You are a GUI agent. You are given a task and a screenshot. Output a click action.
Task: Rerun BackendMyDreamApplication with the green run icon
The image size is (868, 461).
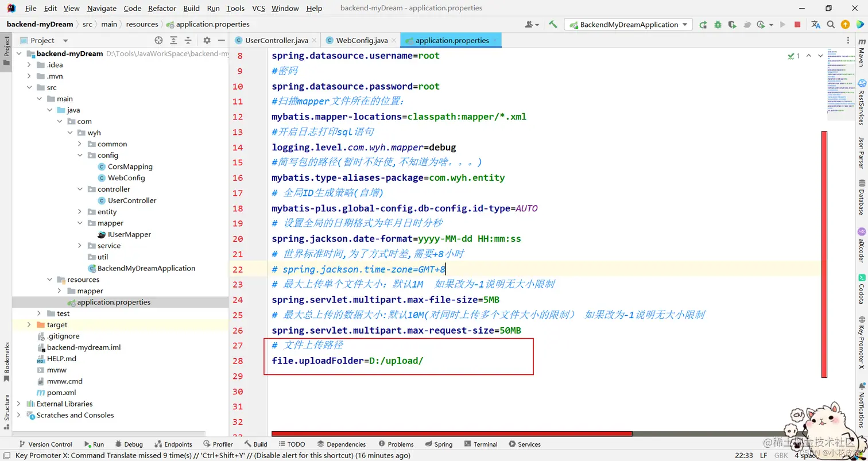pyautogui.click(x=703, y=25)
